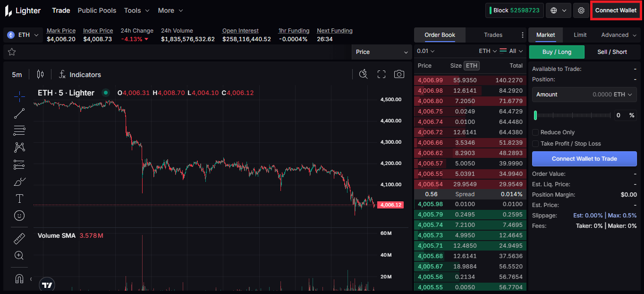Expand the Tools menu dropdown
Image resolution: width=644 pixels, height=294 pixels.
tap(136, 10)
